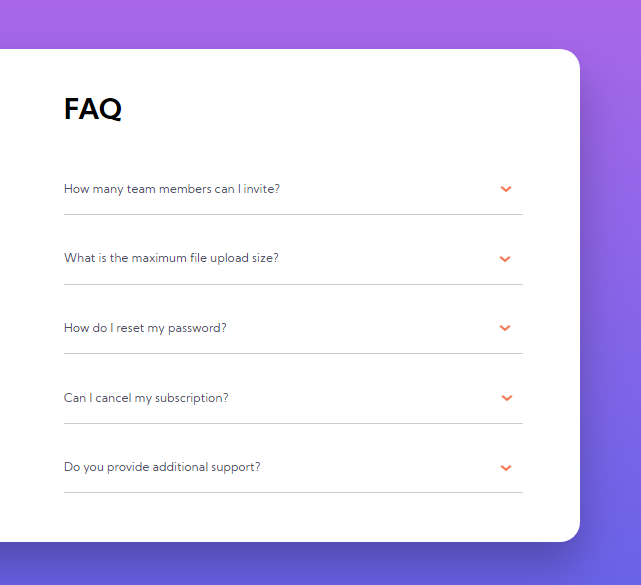Image resolution: width=641 pixels, height=585 pixels.
Task: Expand the additional support chevron
Action: click(x=506, y=467)
